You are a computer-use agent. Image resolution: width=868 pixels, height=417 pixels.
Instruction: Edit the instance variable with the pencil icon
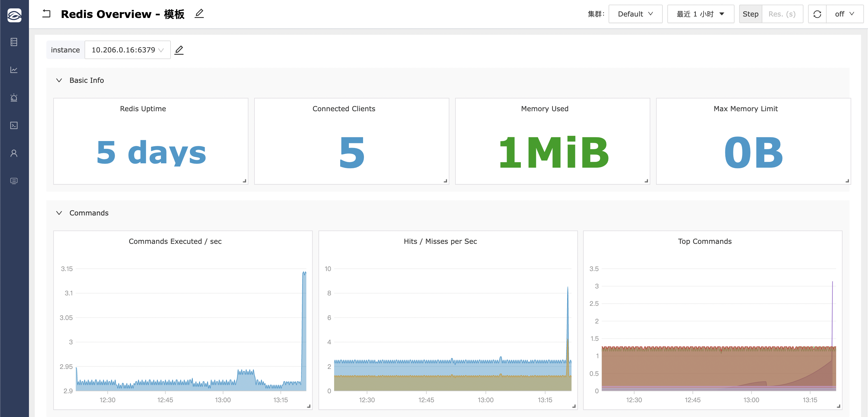[179, 50]
